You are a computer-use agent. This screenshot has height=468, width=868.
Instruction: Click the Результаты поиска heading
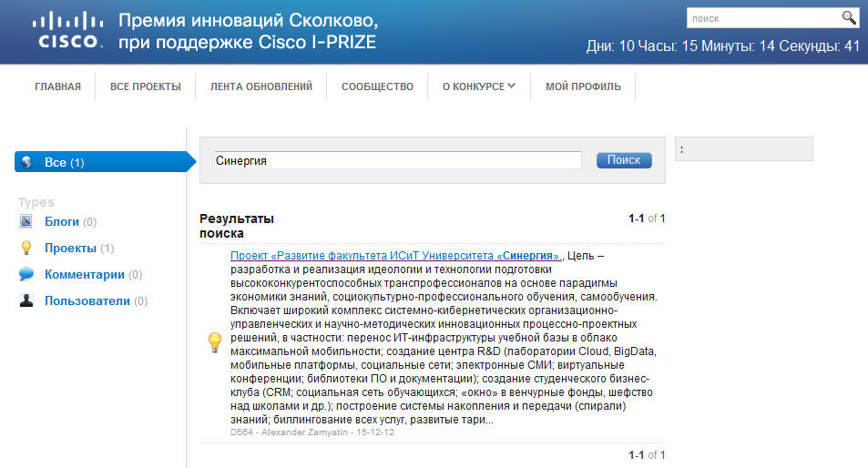pyautogui.click(x=237, y=226)
